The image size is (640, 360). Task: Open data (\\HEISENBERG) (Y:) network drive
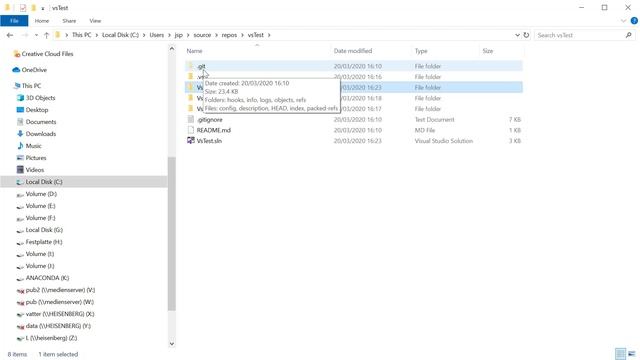(x=58, y=326)
